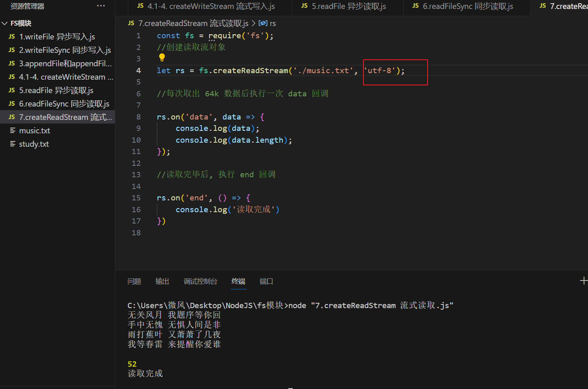588x389 pixels.
Task: Open the 调试控制台 panel tab
Action: coord(200,281)
